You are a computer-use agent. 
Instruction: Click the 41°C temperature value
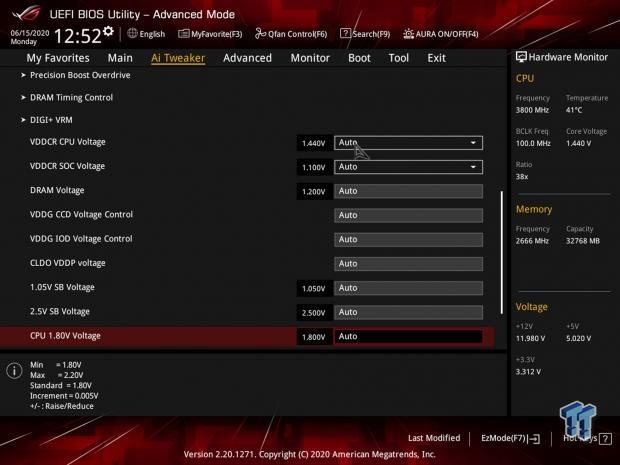pyautogui.click(x=574, y=110)
